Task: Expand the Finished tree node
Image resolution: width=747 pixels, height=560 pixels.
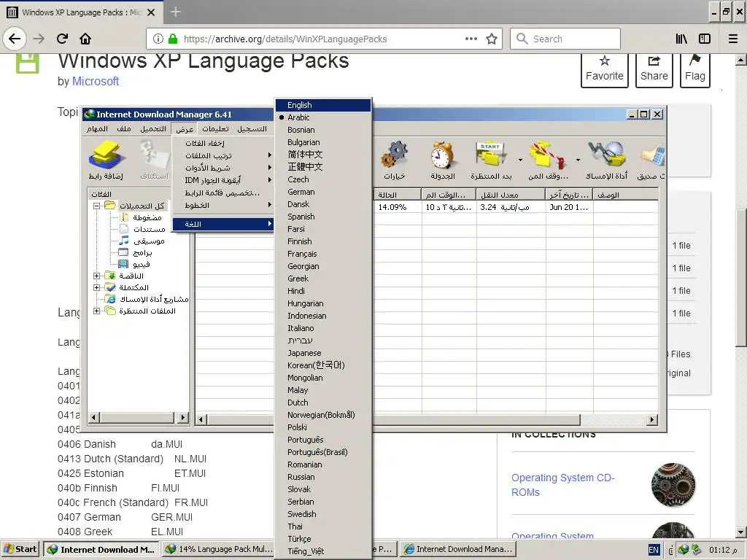Action: [97, 287]
